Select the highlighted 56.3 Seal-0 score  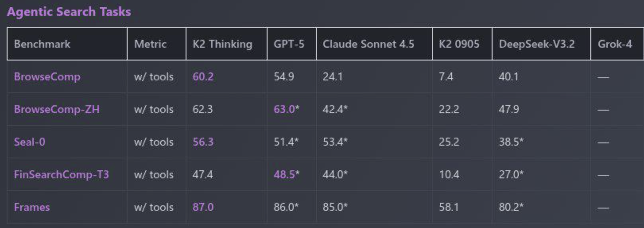[x=203, y=142]
